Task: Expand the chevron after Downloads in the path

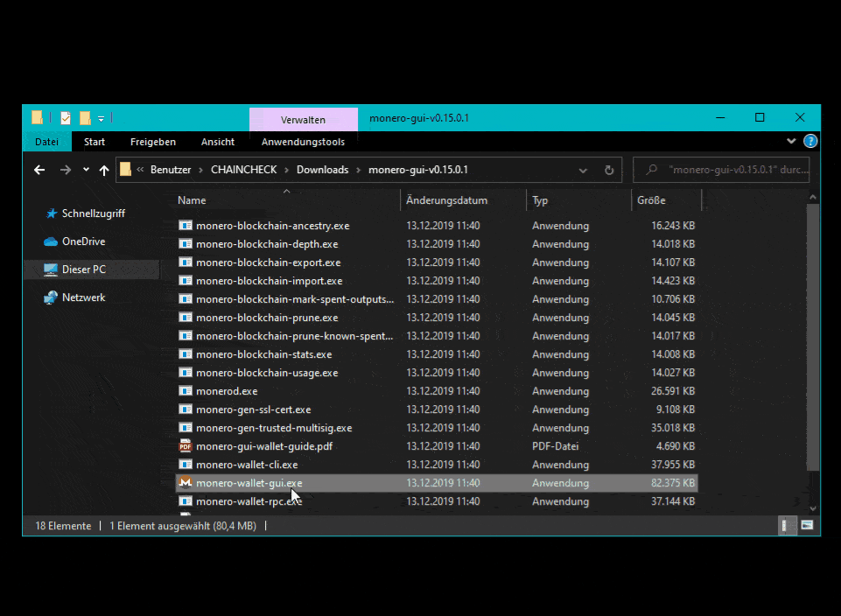Action: 358,170
